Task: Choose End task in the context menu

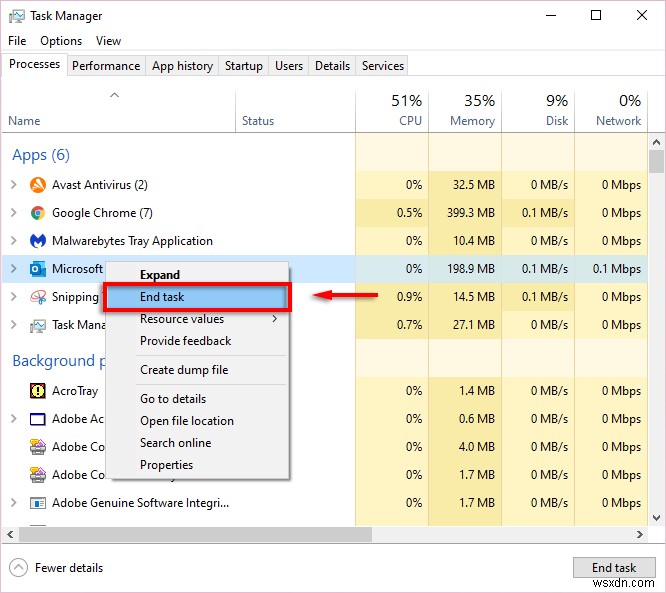Action: pyautogui.click(x=198, y=297)
